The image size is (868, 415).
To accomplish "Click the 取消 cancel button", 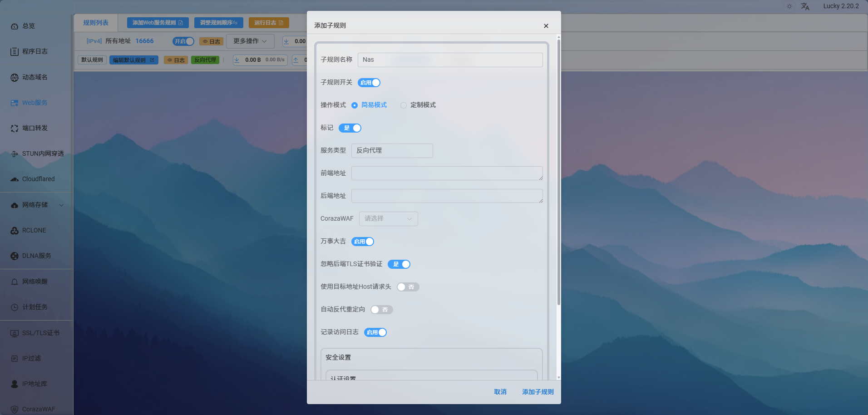I will point(500,392).
